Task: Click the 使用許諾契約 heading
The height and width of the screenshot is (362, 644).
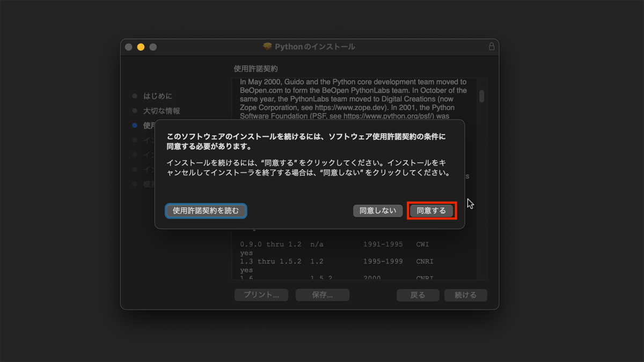Action: point(256,69)
